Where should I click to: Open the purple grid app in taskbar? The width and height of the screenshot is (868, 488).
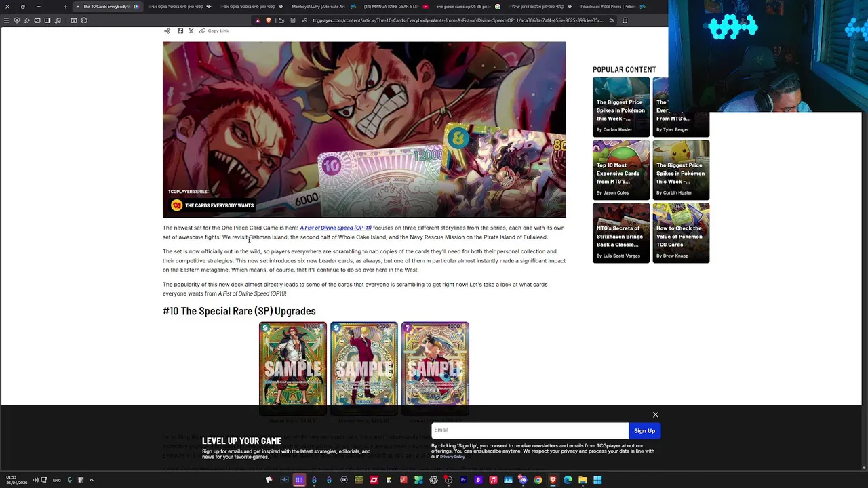pos(299,480)
